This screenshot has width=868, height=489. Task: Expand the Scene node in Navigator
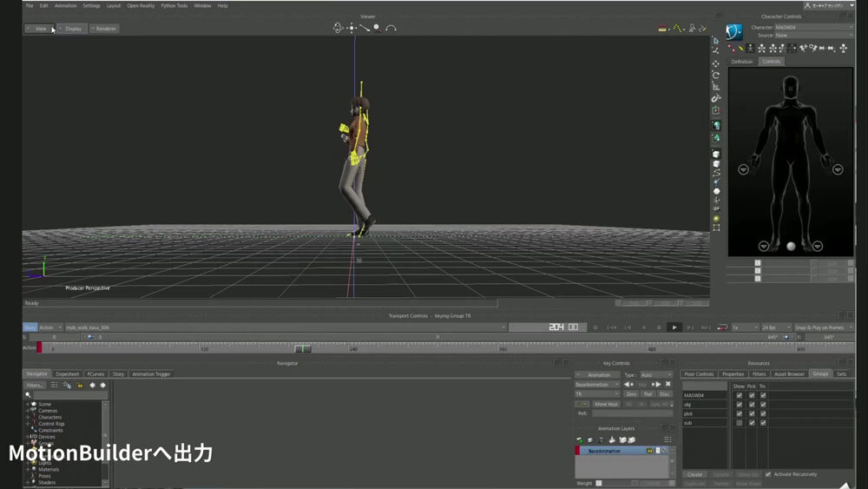28,404
